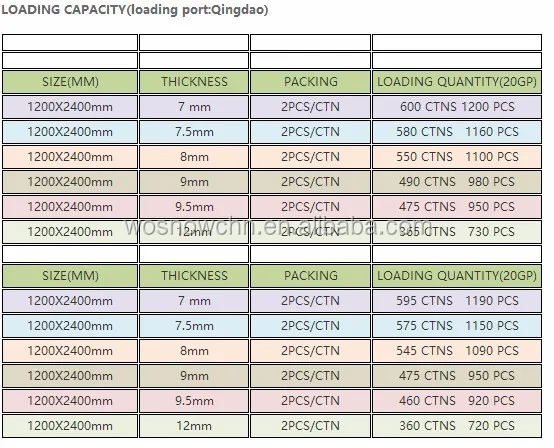Click the first table's SIZE(MM) header cell
The width and height of the screenshot is (554, 448).
[x=70, y=82]
